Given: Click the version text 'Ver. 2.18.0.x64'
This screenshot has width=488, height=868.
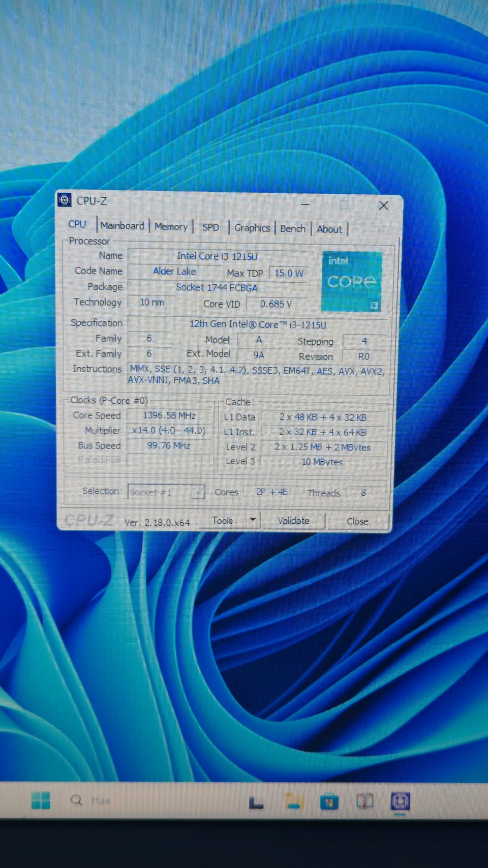Looking at the screenshot, I should 158,522.
